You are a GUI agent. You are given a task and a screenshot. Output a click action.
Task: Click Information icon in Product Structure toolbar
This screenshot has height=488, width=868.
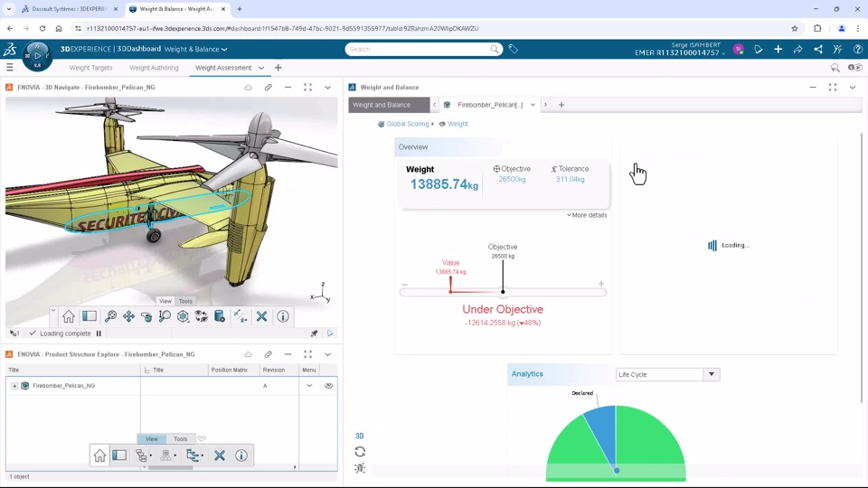(x=241, y=455)
